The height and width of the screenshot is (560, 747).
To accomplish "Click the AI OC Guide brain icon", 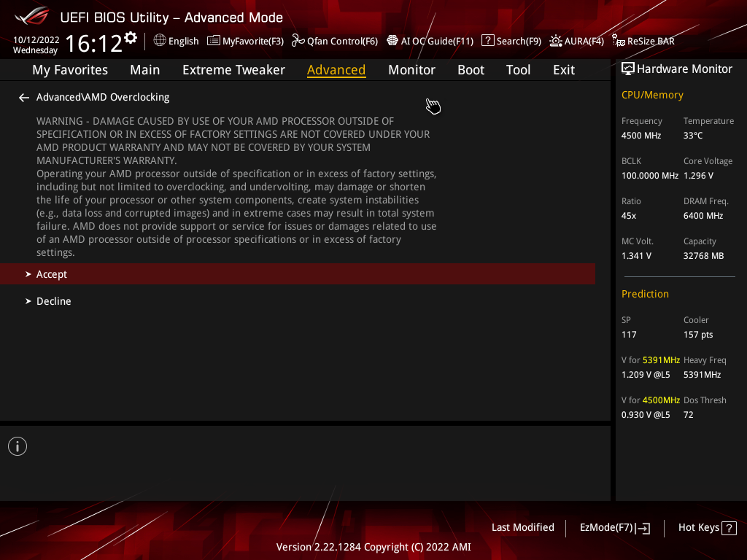I will coord(392,41).
